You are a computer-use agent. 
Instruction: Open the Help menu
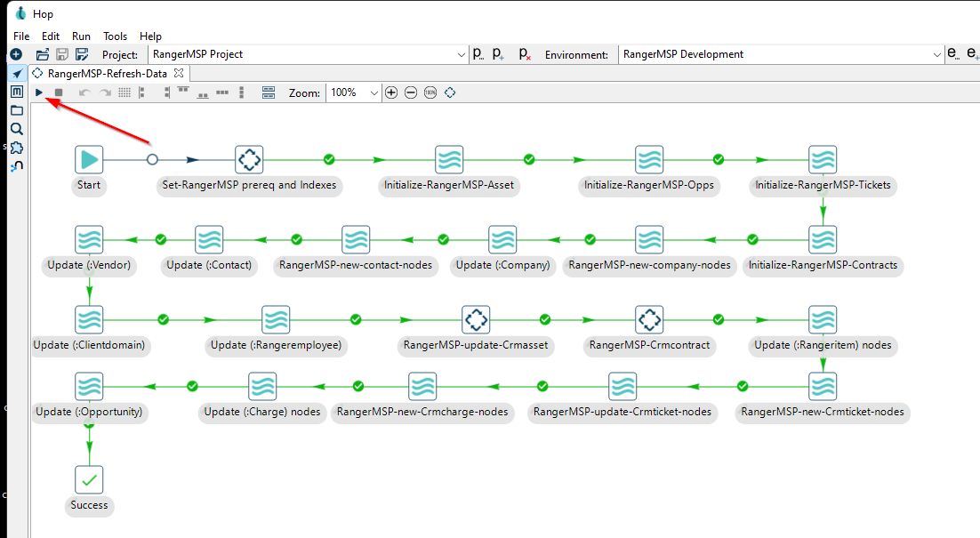pyautogui.click(x=150, y=36)
